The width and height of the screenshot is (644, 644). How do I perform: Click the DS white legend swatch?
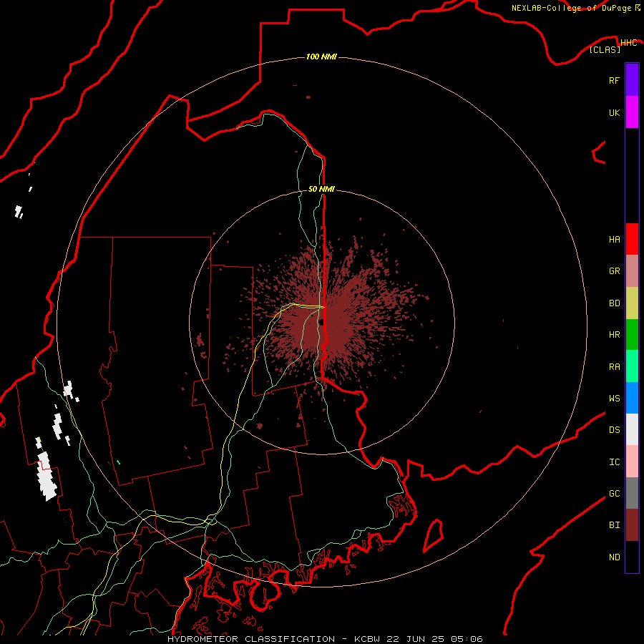pyautogui.click(x=632, y=429)
